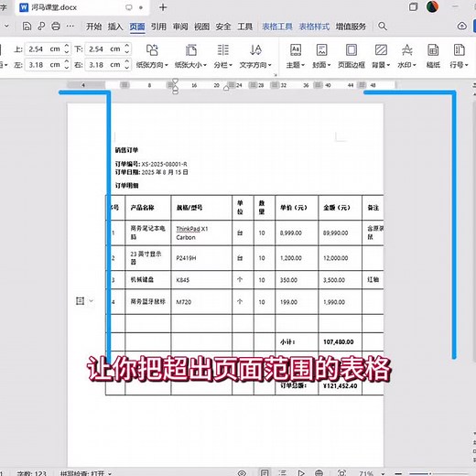Expand the chevron beside the table handle icon
476x476 pixels.
(x=91, y=301)
